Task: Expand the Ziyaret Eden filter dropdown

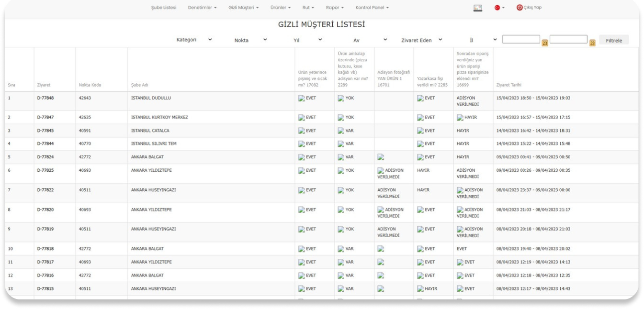Action: [x=421, y=40]
